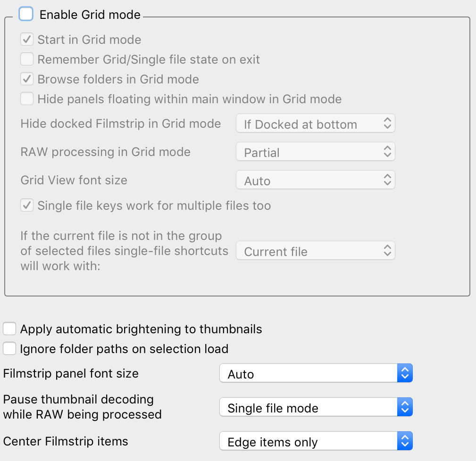Screen dimensions: 476x461
Task: Toggle Single file keys work for multiple files
Action: pyautogui.click(x=27, y=206)
